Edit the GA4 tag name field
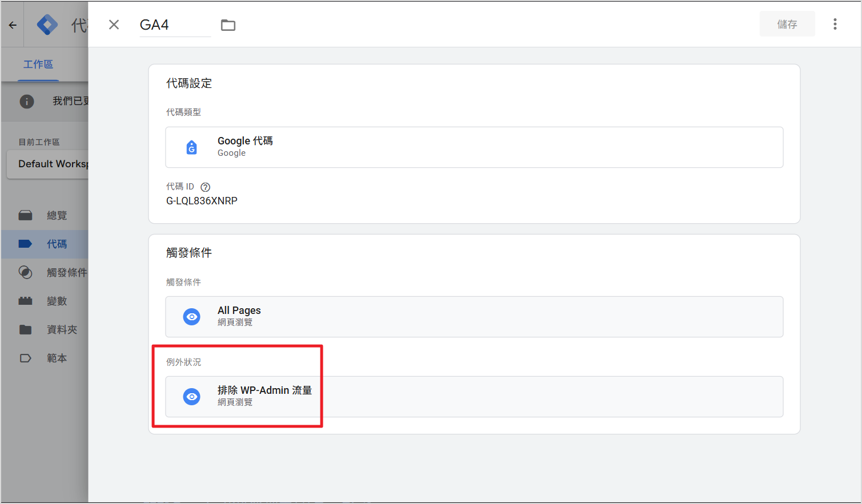862x504 pixels. [175, 25]
